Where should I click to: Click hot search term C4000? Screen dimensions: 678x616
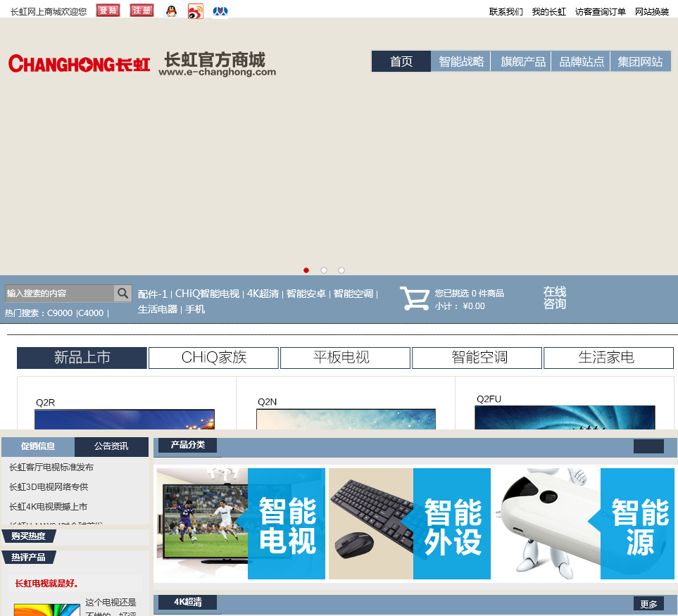[x=91, y=313]
